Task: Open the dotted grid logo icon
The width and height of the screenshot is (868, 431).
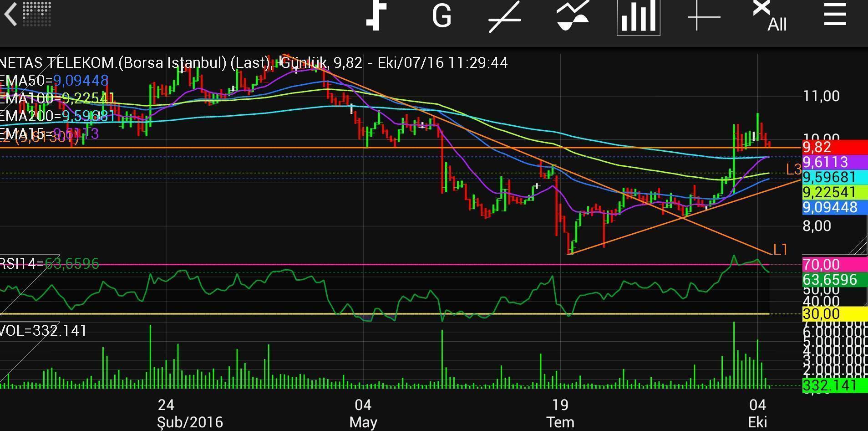Action: (x=37, y=14)
